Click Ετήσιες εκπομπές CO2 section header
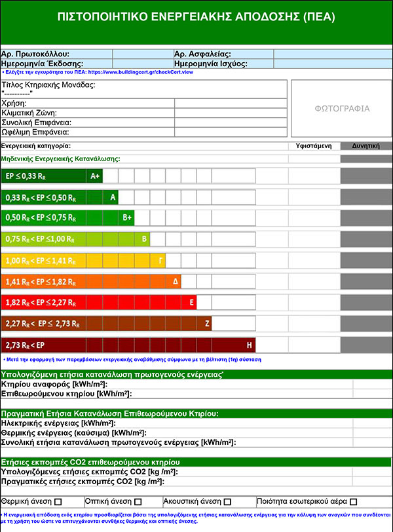The width and height of the screenshot is (393, 532). [x=196, y=462]
